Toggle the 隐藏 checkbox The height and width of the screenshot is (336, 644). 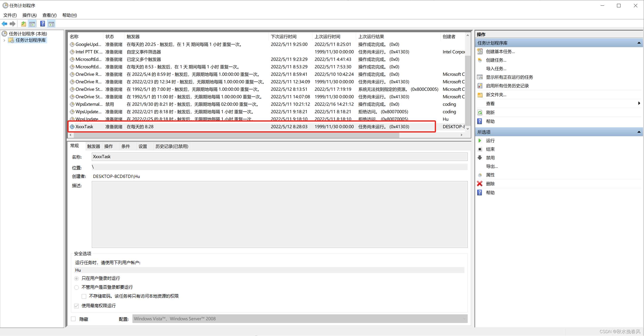[x=73, y=319]
